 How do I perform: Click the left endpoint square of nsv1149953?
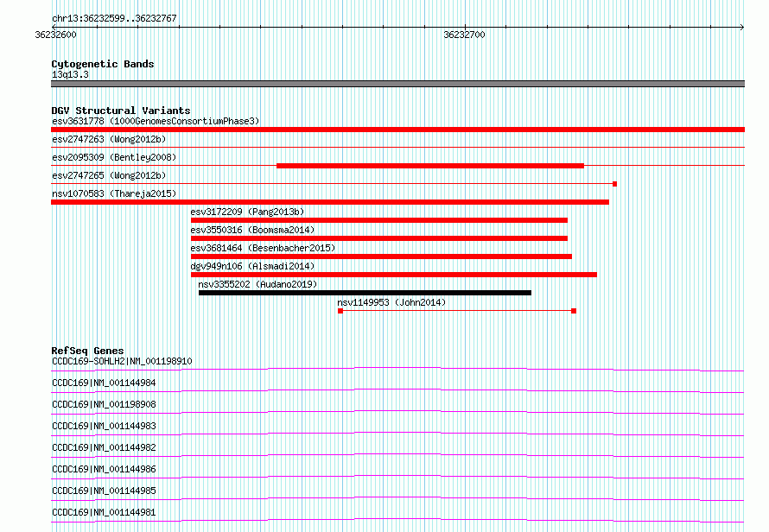340,311
